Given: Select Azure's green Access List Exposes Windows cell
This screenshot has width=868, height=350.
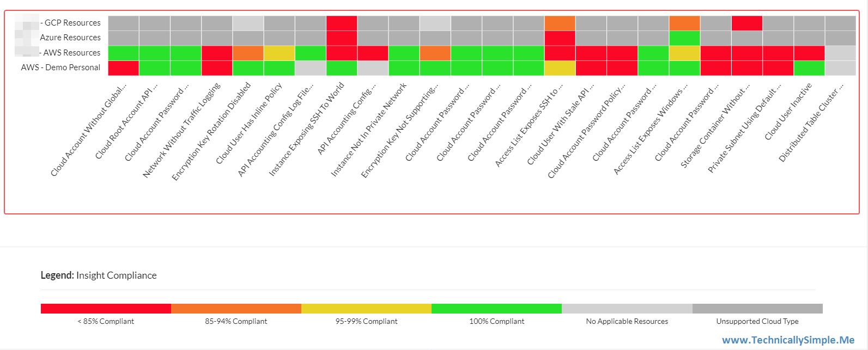Looking at the screenshot, I should 684,38.
